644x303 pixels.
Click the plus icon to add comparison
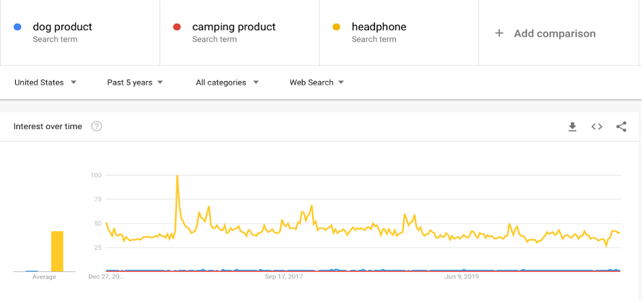click(500, 33)
